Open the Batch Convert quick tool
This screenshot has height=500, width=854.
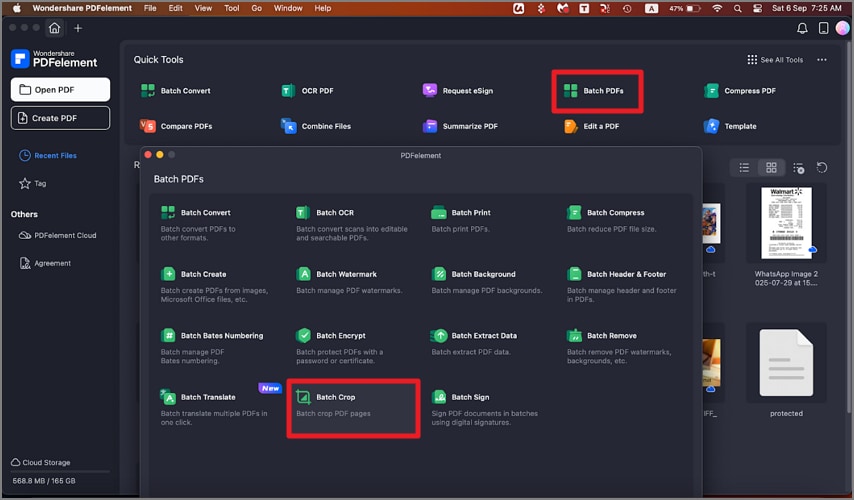(175, 91)
